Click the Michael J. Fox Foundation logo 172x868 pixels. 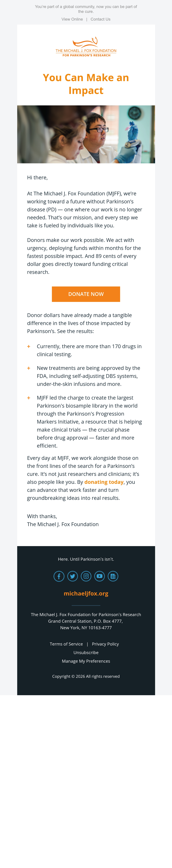click(x=86, y=47)
